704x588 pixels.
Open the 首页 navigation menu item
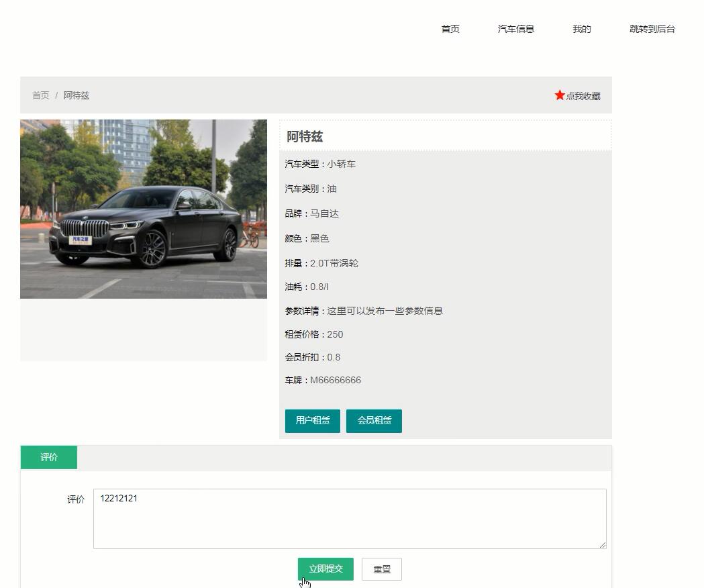pyautogui.click(x=450, y=29)
